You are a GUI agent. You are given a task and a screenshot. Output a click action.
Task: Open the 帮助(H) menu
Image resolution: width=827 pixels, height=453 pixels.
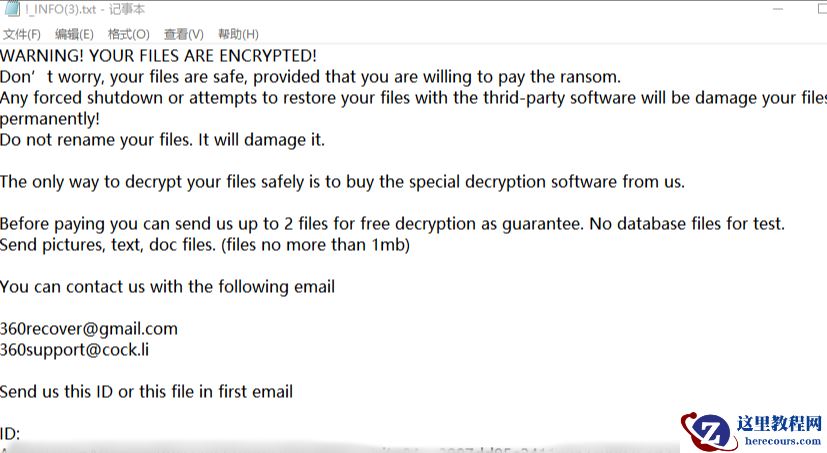237,35
